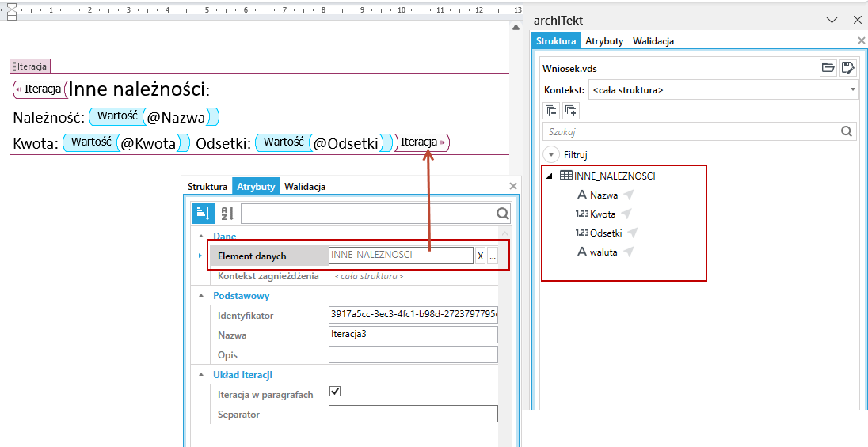Expand Element danych row arrow
Image resolution: width=868 pixels, height=447 pixels.
200,256
